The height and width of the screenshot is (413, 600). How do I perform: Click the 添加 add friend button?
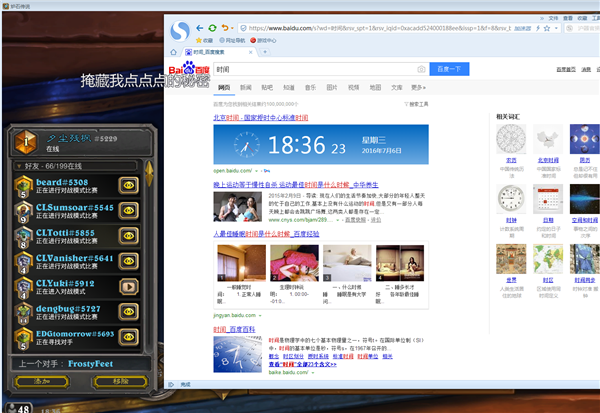[42, 381]
